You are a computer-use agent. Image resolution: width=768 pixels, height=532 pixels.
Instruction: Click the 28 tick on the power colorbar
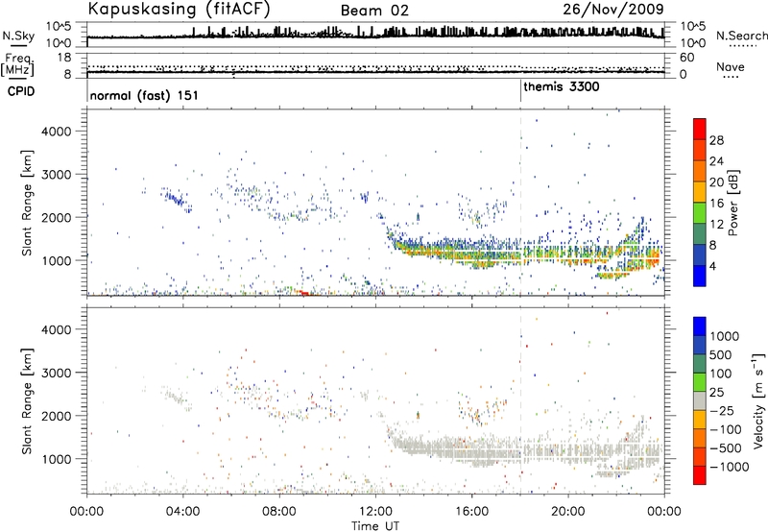click(x=716, y=140)
